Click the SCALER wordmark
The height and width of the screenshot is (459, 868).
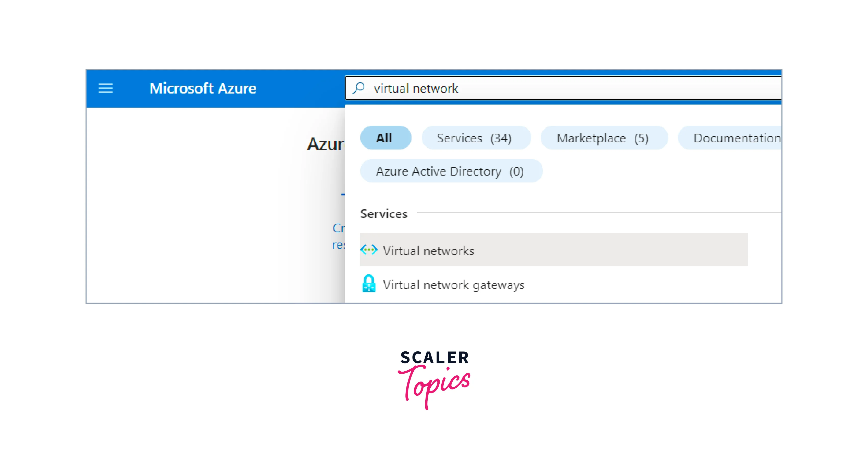(x=434, y=358)
